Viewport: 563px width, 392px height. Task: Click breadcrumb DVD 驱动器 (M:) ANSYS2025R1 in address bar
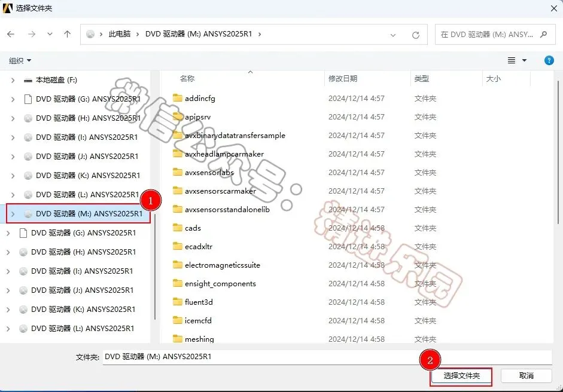(x=199, y=34)
